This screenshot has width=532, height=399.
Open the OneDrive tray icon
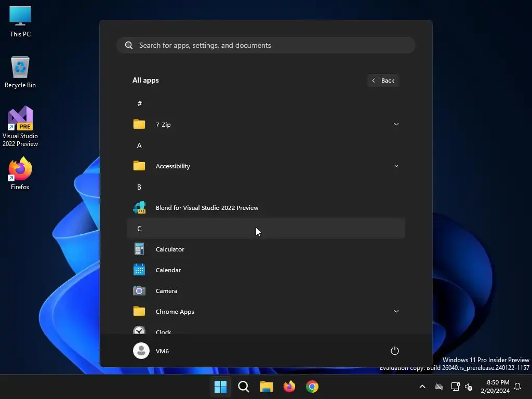click(439, 387)
